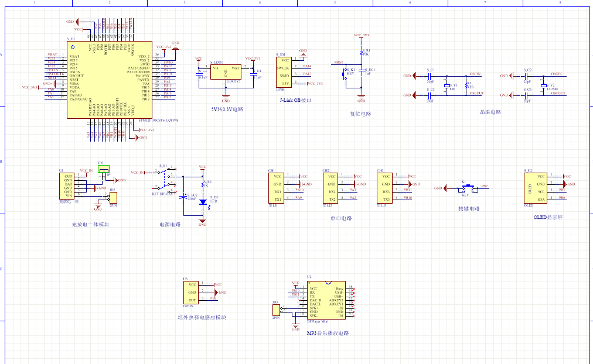Pick the blue LED diode S_D1
The height and width of the screenshot is (364, 593).
click(x=203, y=202)
